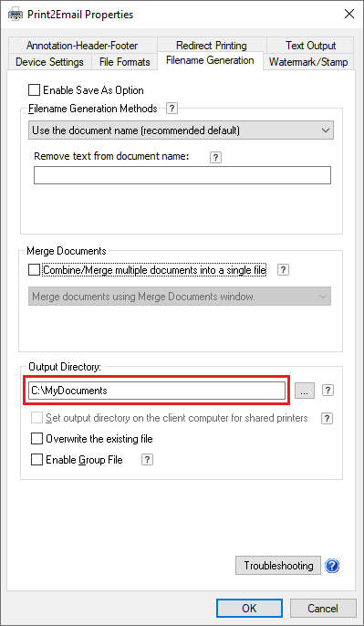
Task: Confirm settings with OK button
Action: (x=249, y=608)
